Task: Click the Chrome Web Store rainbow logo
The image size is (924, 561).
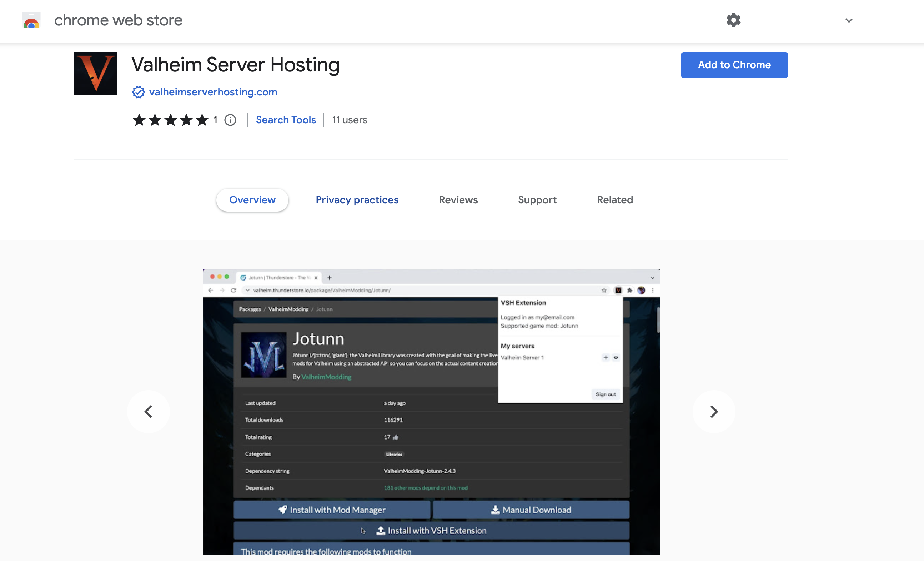Action: click(31, 20)
